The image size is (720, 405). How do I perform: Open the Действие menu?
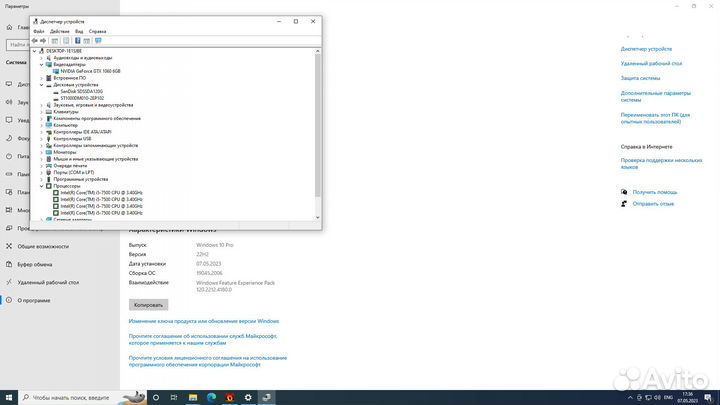tap(60, 32)
